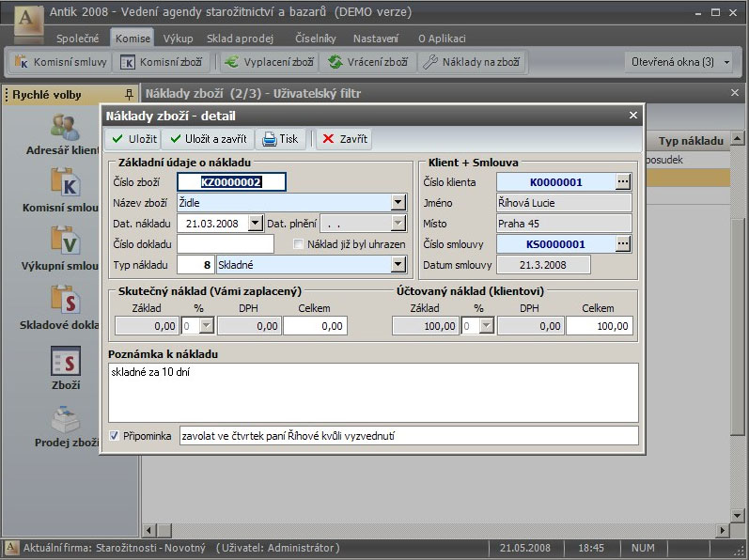Click the Zavřít button in the dialog
The width and height of the screenshot is (749, 560).
[345, 139]
